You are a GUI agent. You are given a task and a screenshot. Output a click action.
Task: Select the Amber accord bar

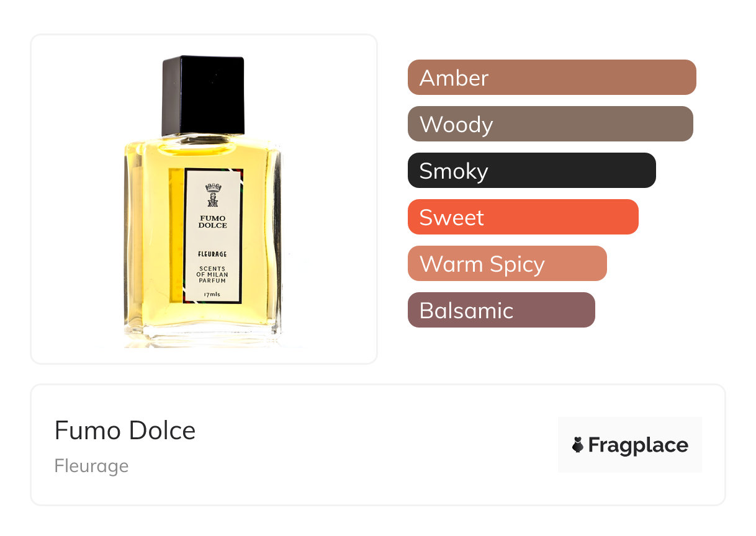552,78
